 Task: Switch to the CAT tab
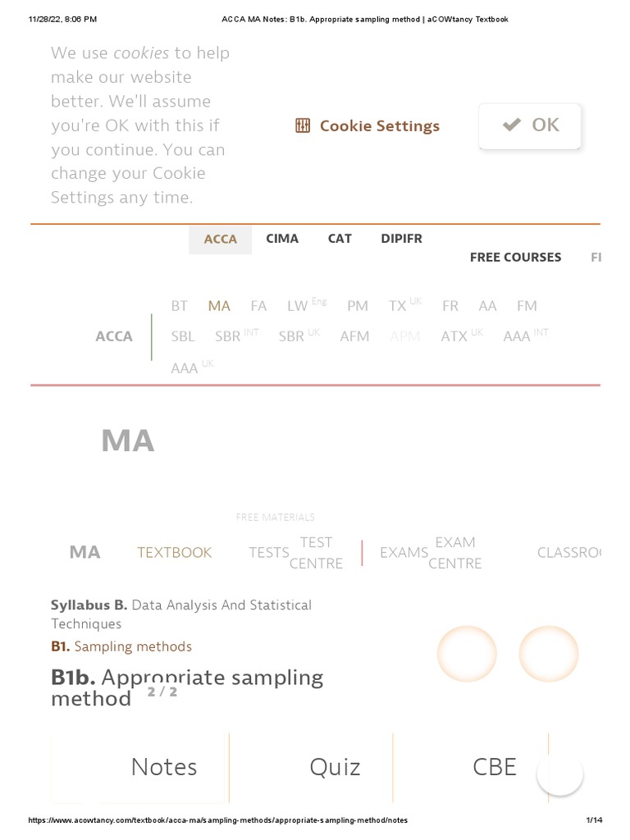click(340, 239)
